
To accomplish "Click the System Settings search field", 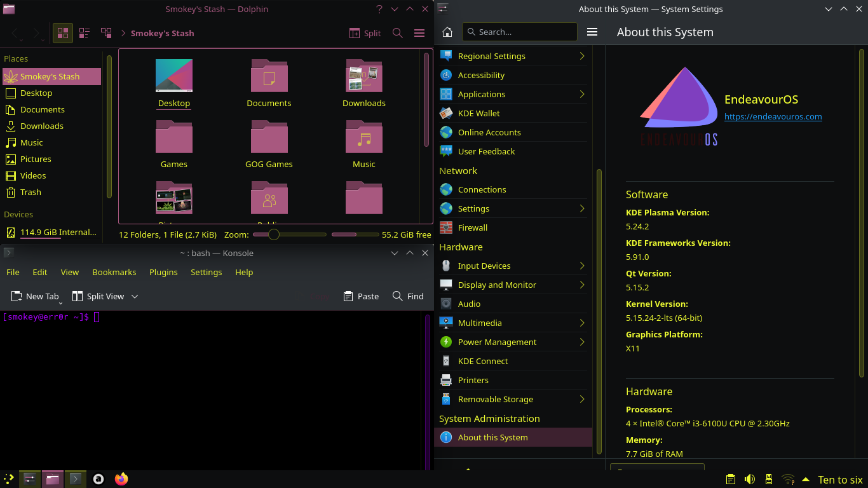I will (520, 32).
